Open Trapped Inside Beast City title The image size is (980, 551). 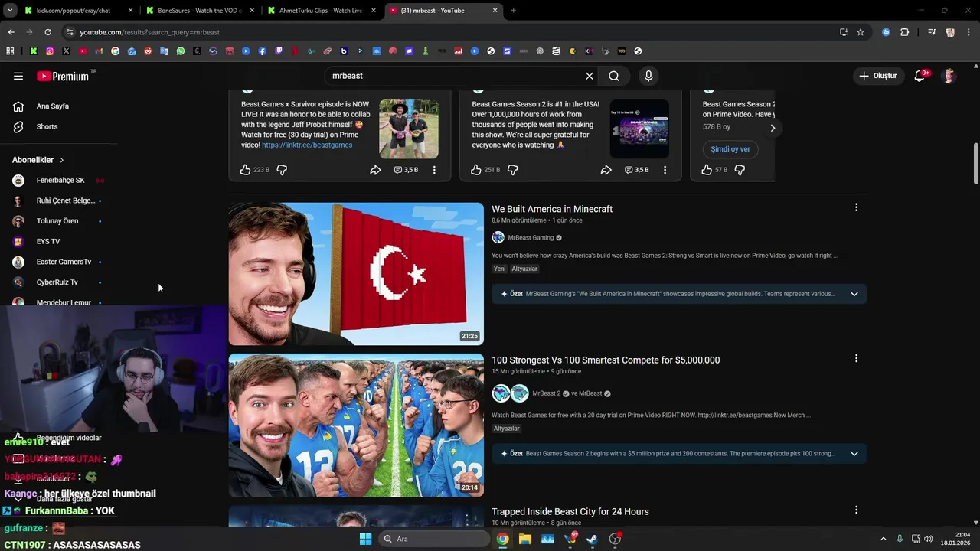(x=570, y=511)
